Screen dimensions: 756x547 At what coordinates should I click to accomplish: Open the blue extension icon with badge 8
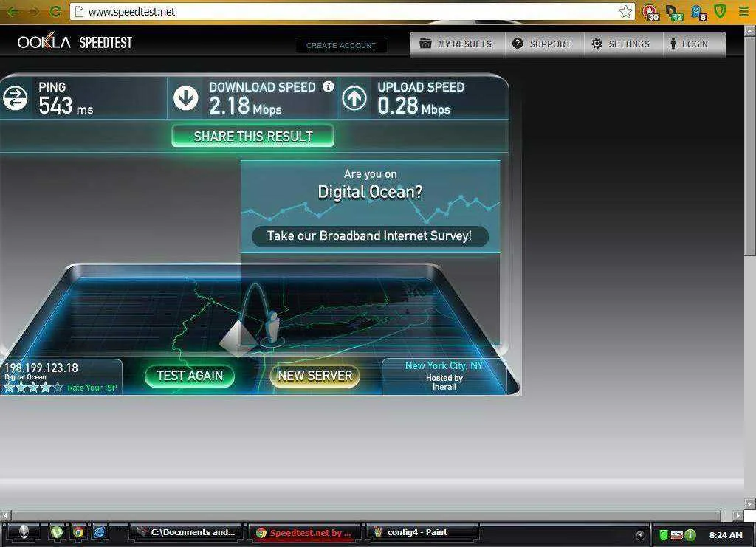click(698, 13)
